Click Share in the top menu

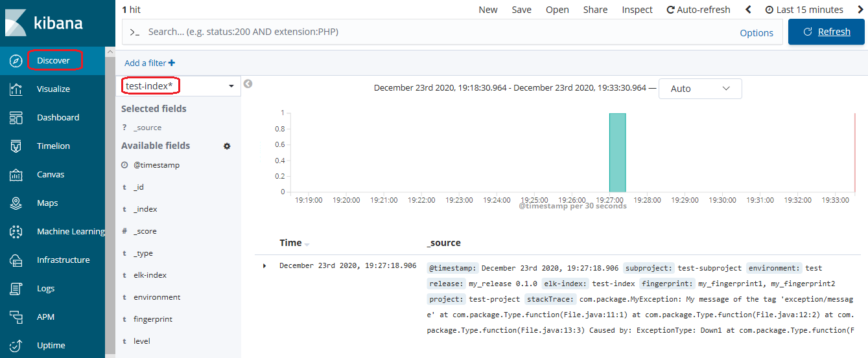click(x=595, y=10)
